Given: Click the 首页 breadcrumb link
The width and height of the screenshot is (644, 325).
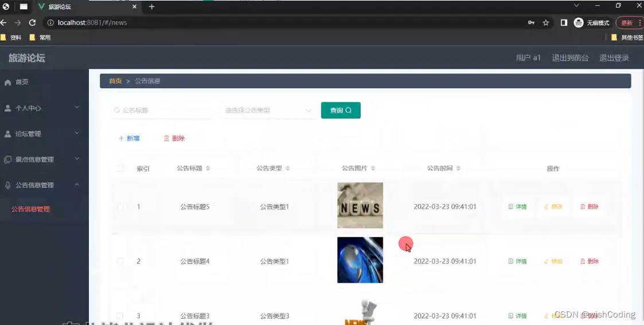Looking at the screenshot, I should pos(115,81).
